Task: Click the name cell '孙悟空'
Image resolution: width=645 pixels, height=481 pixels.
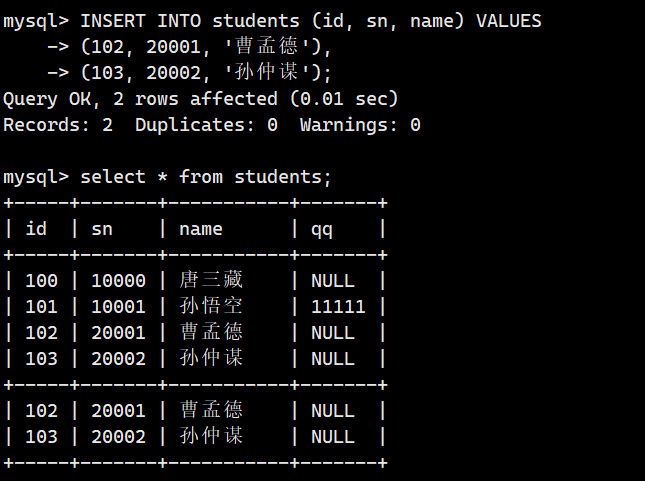Action: tap(211, 306)
